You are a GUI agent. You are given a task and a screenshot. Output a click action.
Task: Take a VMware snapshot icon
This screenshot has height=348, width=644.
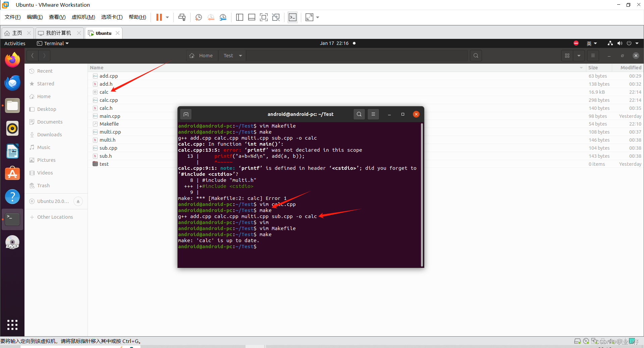click(x=199, y=17)
